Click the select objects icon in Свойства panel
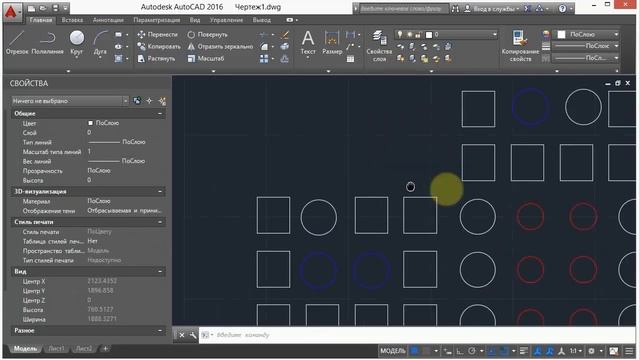Screen dimensions: 640x360 pyautogui.click(x=149, y=100)
